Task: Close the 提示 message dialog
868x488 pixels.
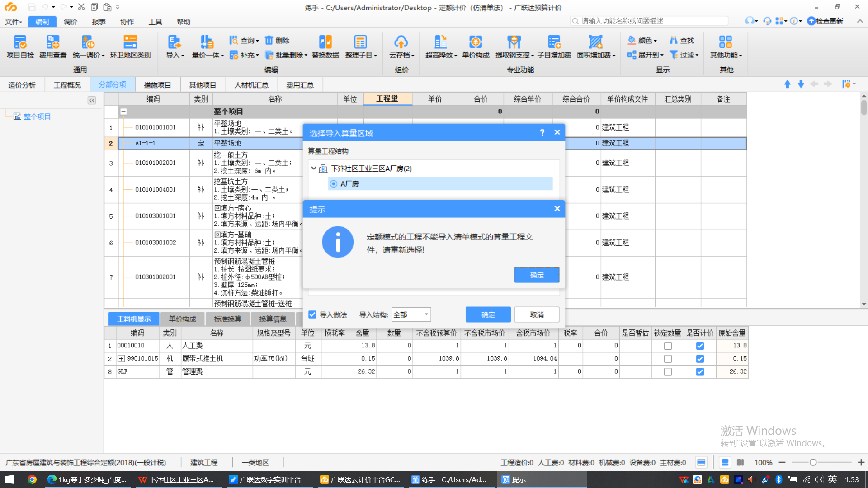Action: (557, 209)
